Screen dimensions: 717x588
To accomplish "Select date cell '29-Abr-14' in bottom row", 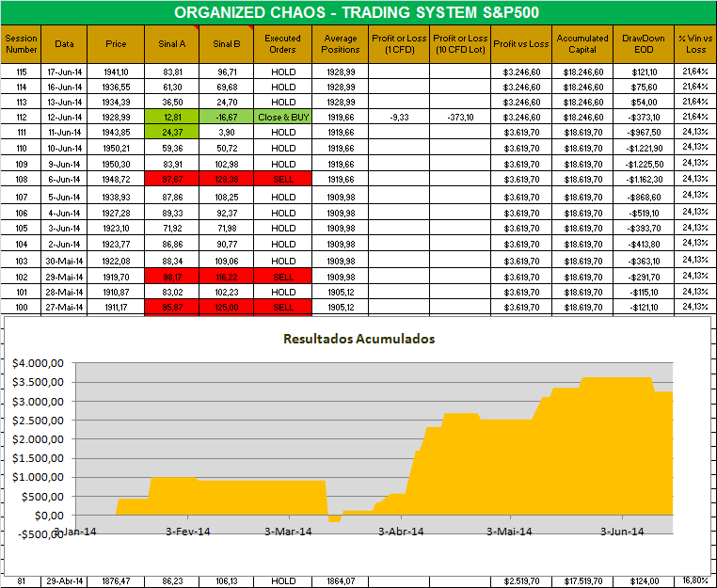I will (x=64, y=581).
